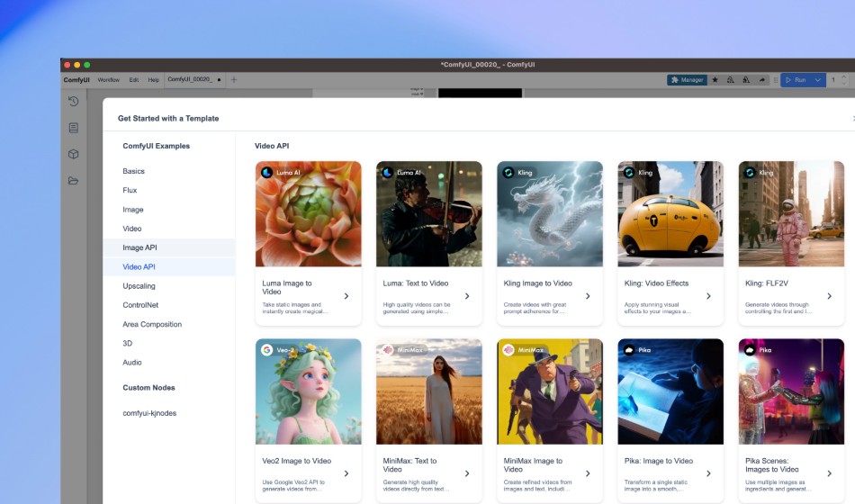Image resolution: width=855 pixels, height=504 pixels.
Task: Click the Run button
Action: point(796,79)
